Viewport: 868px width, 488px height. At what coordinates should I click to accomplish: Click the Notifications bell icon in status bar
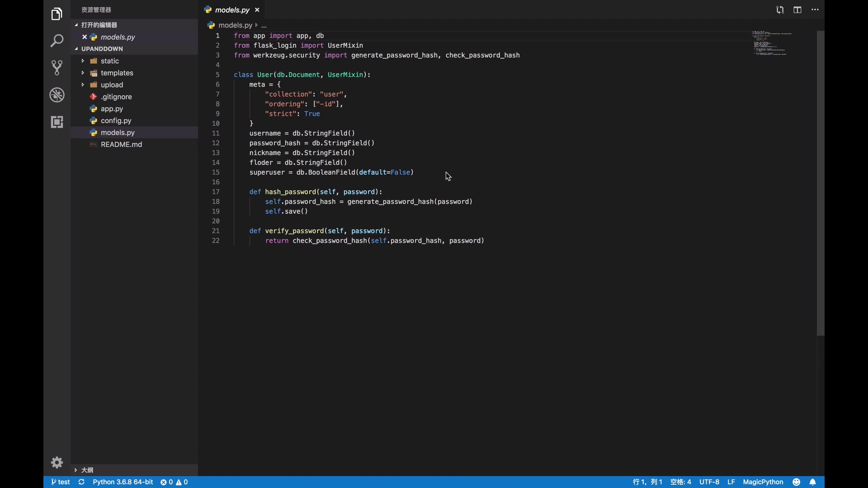coord(812,481)
